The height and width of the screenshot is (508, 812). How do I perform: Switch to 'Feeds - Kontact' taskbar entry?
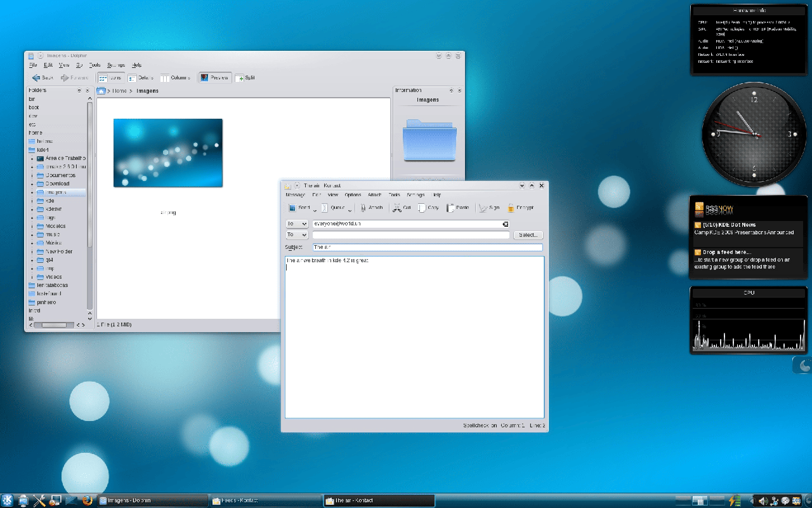(265, 500)
